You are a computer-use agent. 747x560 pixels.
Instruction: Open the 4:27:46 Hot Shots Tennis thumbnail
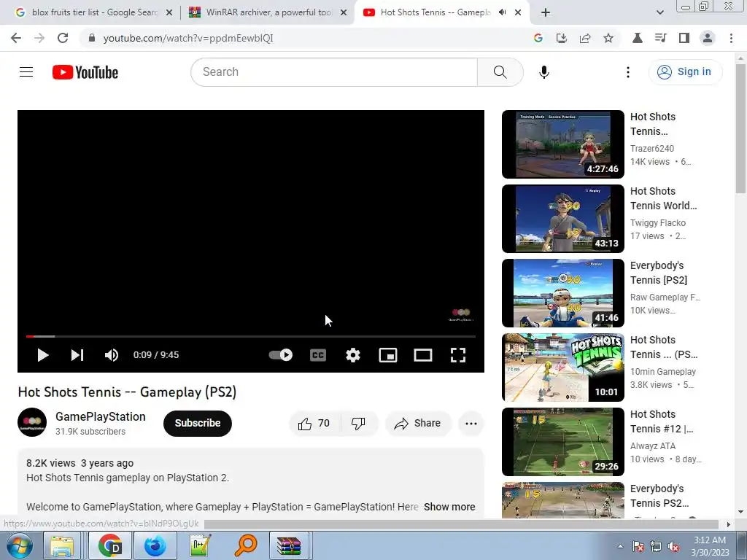click(x=563, y=144)
